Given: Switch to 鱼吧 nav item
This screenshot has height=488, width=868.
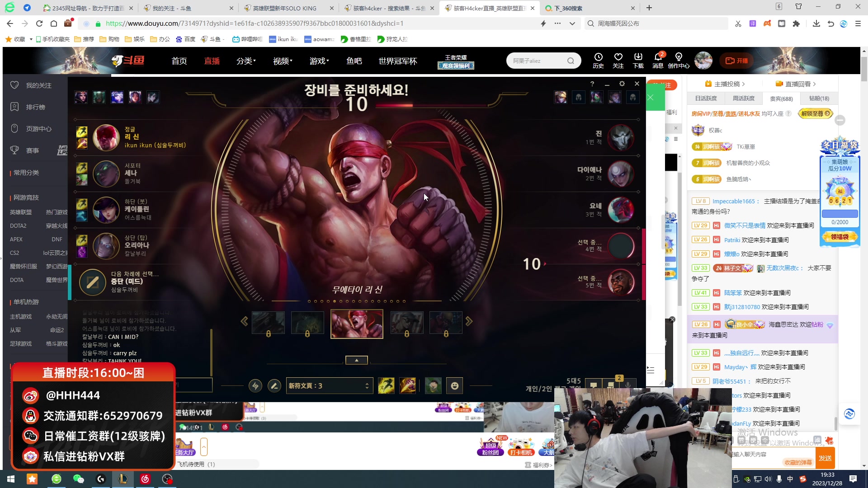Looking at the screenshot, I should (354, 61).
